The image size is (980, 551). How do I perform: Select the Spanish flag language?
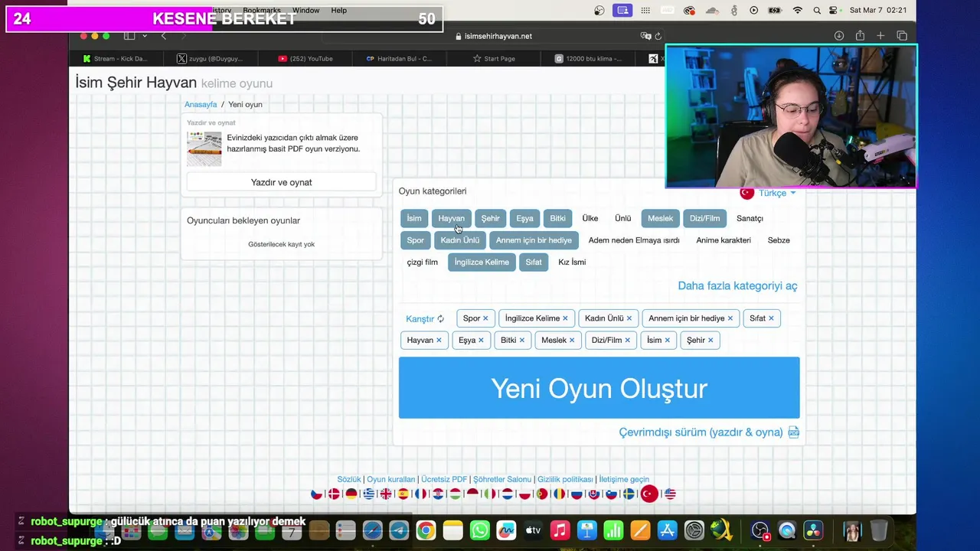[403, 494]
